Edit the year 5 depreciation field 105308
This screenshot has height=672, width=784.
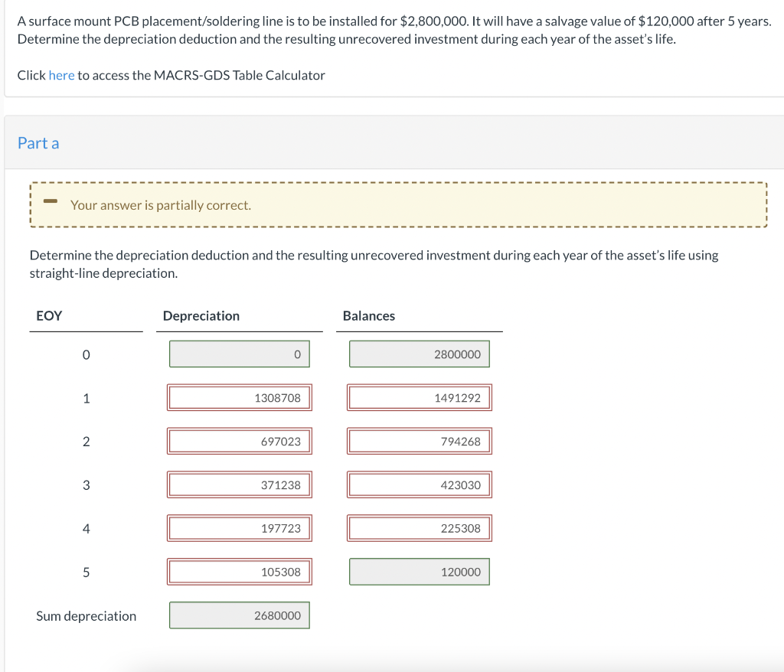pos(240,572)
